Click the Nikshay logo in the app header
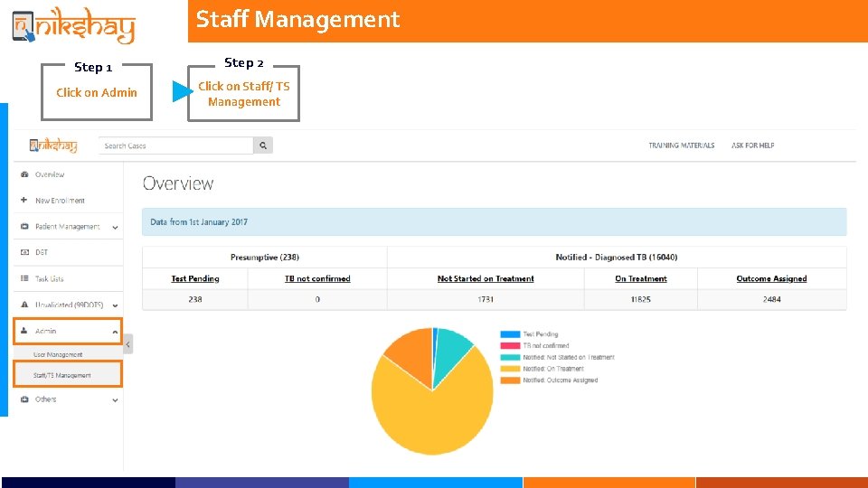The image size is (868, 488). (53, 145)
